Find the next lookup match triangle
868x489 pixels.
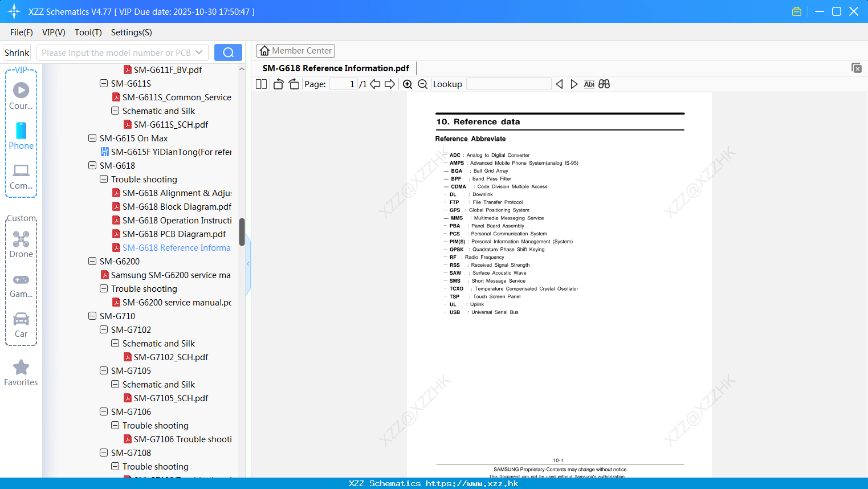(x=574, y=84)
